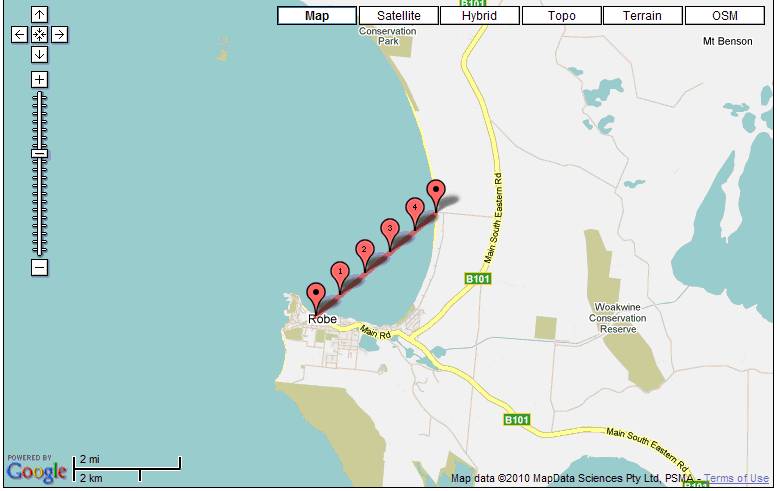Viewport: 777px width, 491px height.
Task: Switch to the OSM map layer
Action: tap(724, 15)
